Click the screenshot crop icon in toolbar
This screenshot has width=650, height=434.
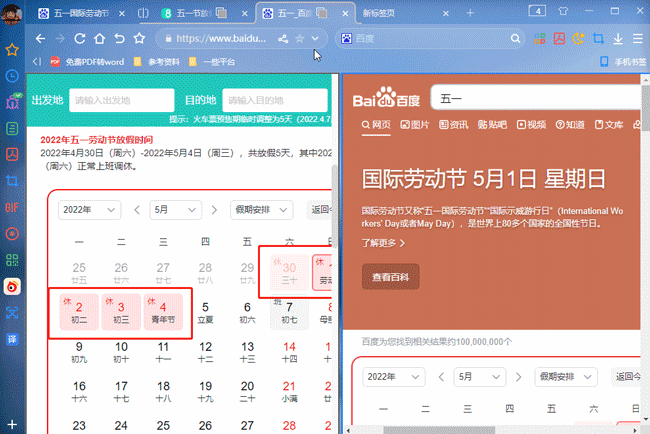598,39
